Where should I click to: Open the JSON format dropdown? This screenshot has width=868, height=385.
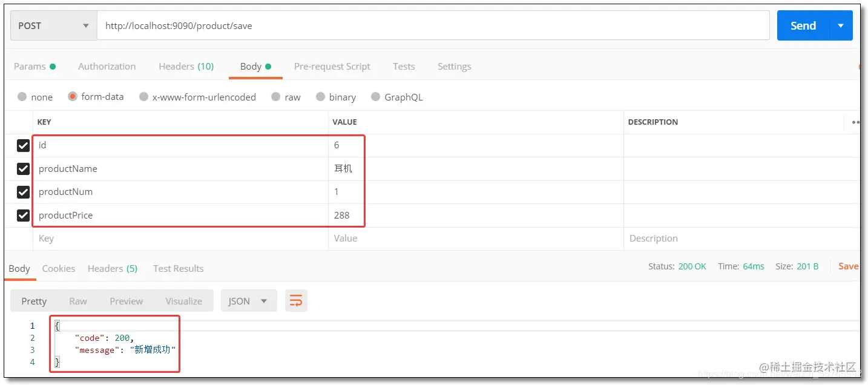249,301
